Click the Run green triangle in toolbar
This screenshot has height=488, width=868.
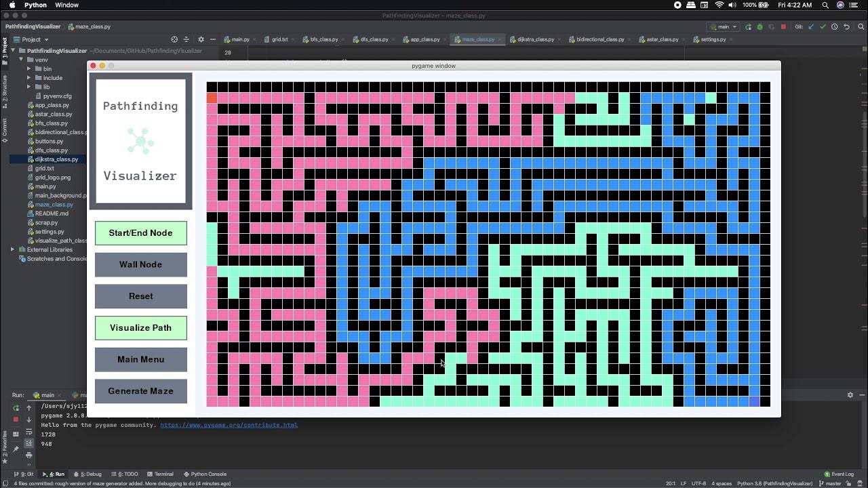[748, 27]
